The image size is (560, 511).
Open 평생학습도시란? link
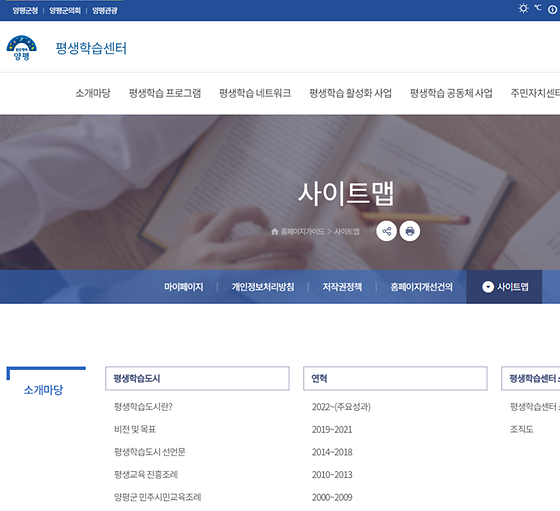(143, 407)
